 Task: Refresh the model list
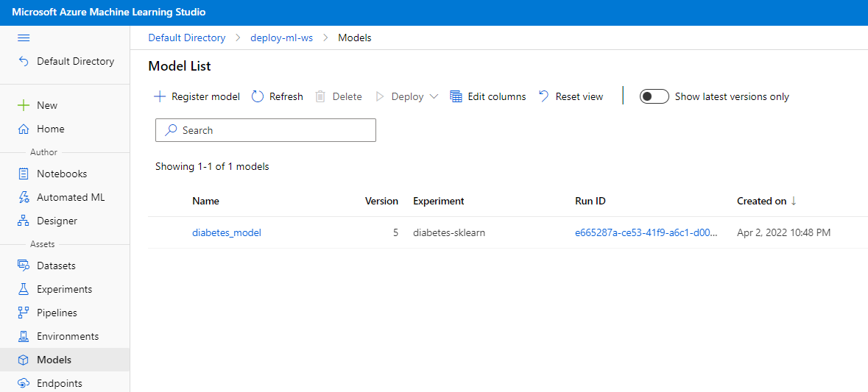(278, 97)
